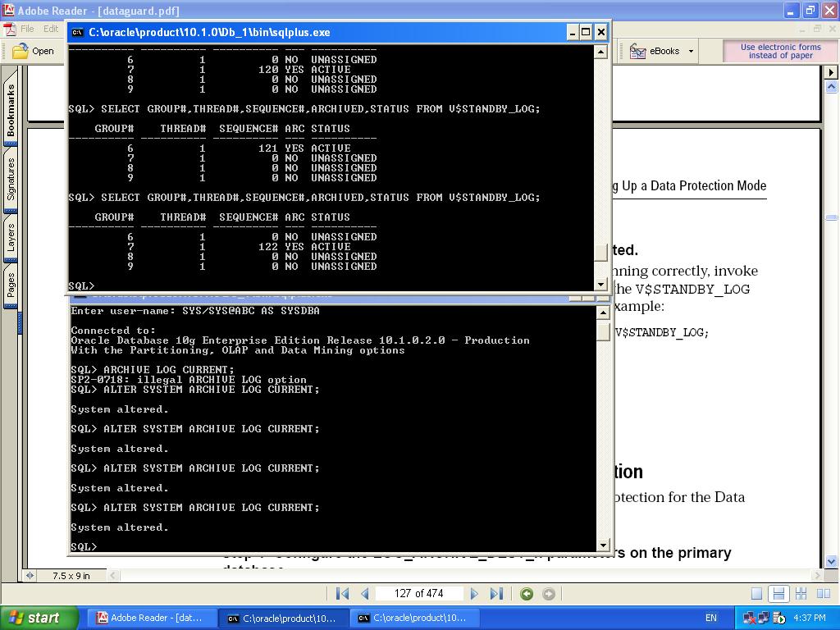Select continuous facing layout icon
This screenshot has width=840, height=630.
click(x=801, y=594)
